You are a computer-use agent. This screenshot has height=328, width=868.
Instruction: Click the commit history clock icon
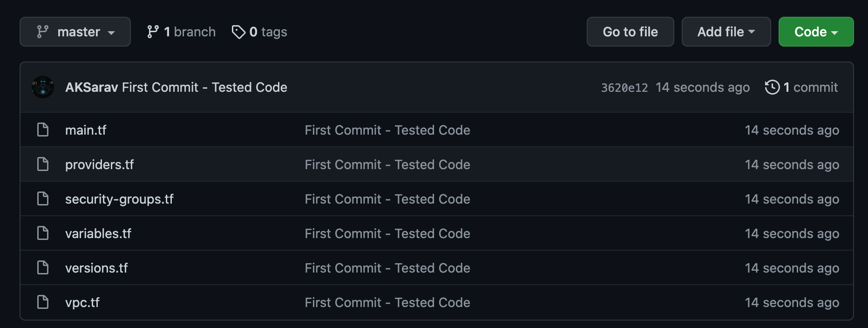[772, 87]
